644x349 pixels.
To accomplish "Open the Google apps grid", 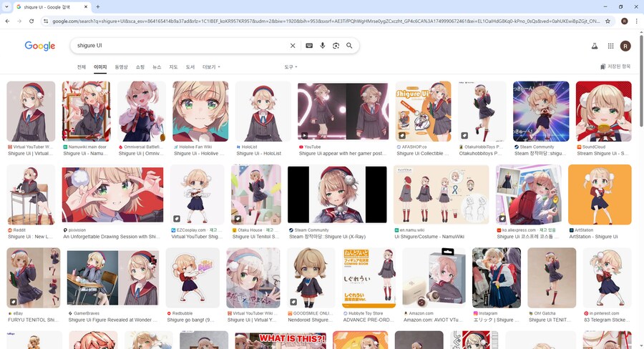I will 611,46.
